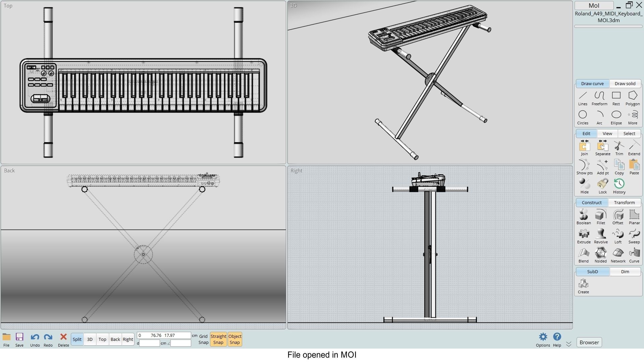Switch to Split viewport layout
The width and height of the screenshot is (644, 362).
77,339
